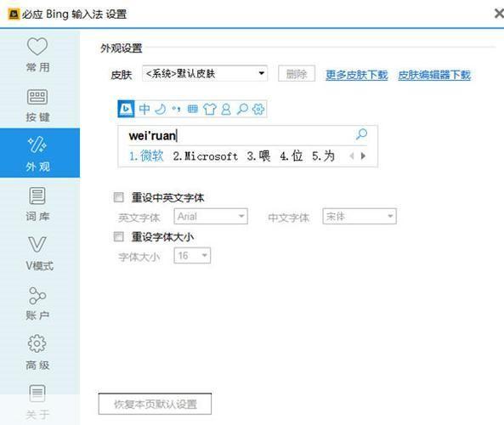The width and height of the screenshot is (504, 425).
Task: Click the magnifier search icon on toolbar
Action: click(242, 109)
